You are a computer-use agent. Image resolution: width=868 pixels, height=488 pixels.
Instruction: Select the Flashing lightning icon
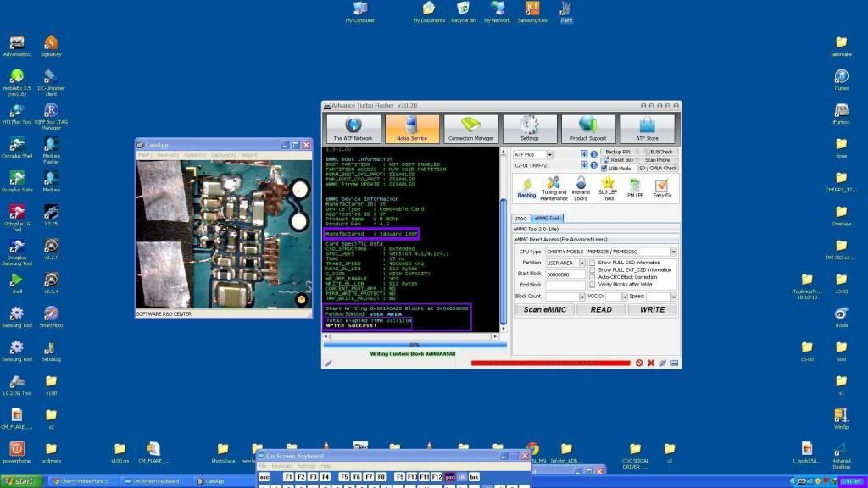pyautogui.click(x=526, y=188)
